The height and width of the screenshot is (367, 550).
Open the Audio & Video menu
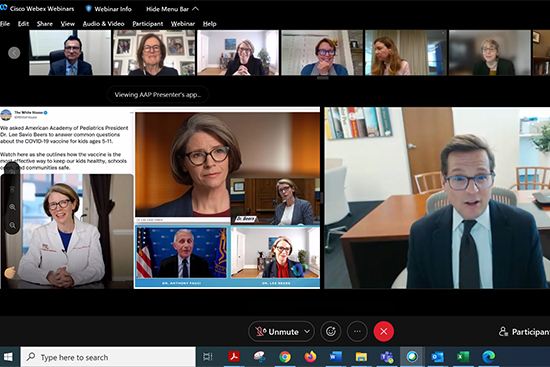pos(103,24)
